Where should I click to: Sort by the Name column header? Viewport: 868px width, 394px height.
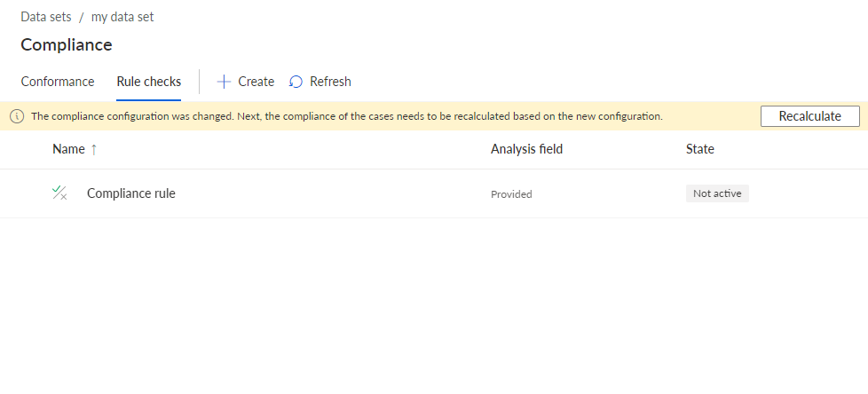coord(68,149)
